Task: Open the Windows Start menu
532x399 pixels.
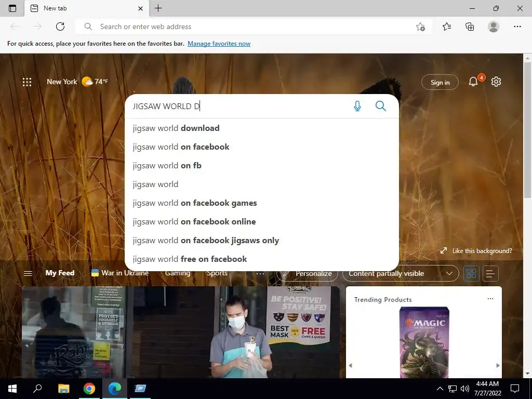Action: click(x=12, y=389)
